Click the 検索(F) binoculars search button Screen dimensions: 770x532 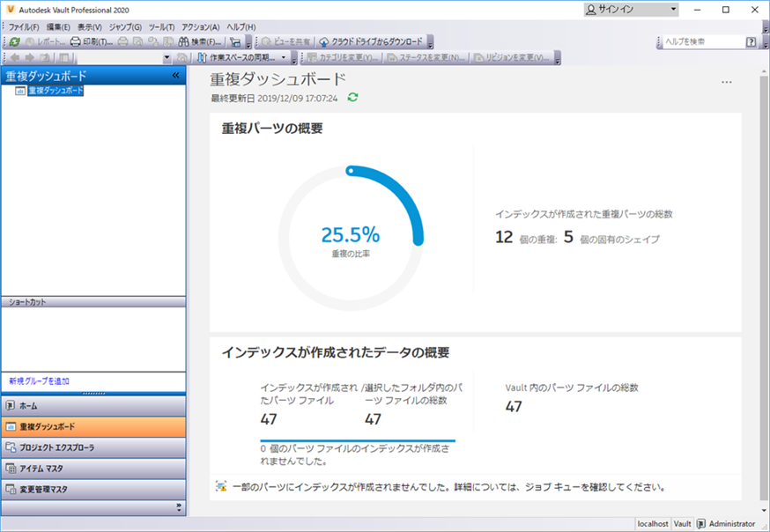tap(200, 42)
